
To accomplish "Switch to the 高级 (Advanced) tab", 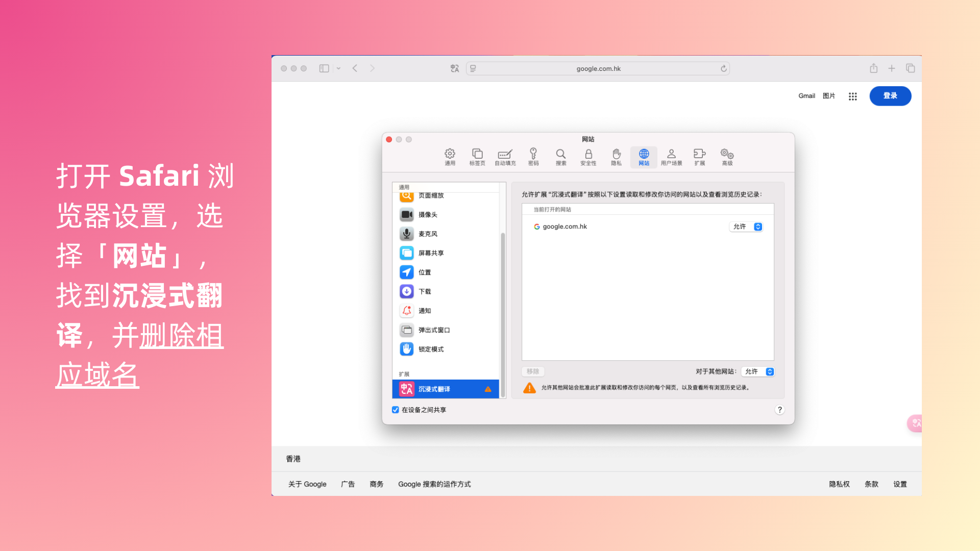I will coord(727,157).
